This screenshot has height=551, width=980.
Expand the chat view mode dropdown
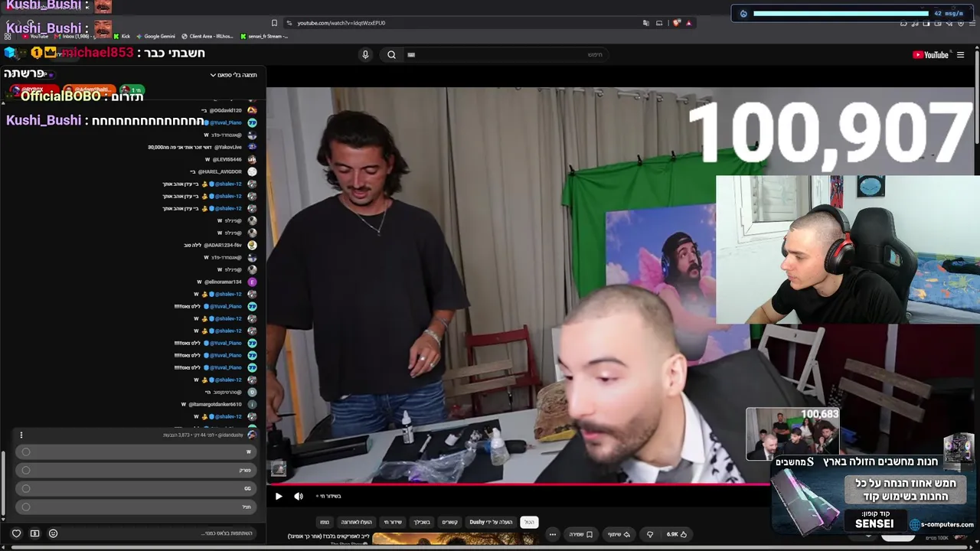point(234,75)
